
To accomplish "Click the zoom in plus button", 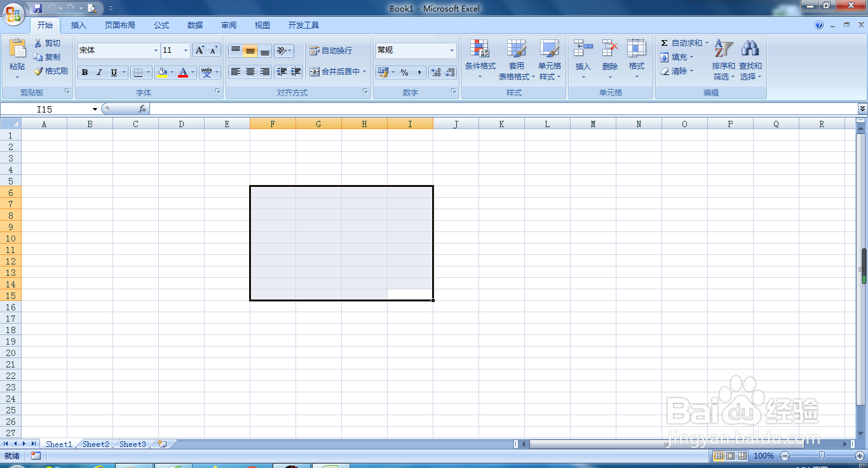I will 859,456.
